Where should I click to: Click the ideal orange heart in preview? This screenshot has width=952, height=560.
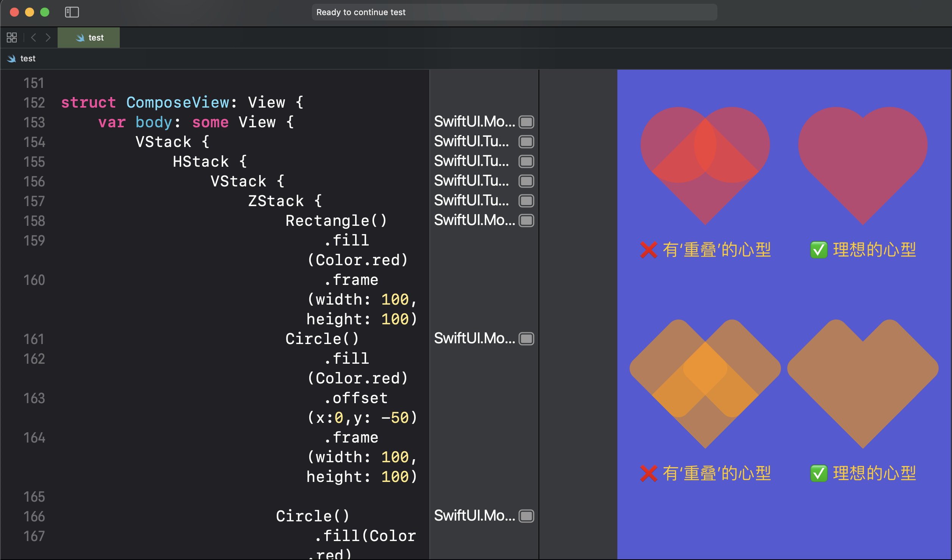[863, 383]
